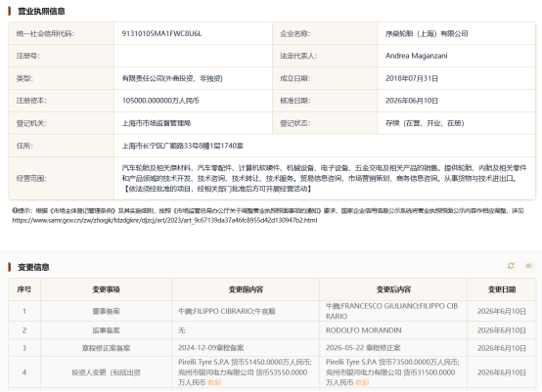Select the address 上海市长宁区 value
Screen dimensions: 542x392
pos(183,146)
